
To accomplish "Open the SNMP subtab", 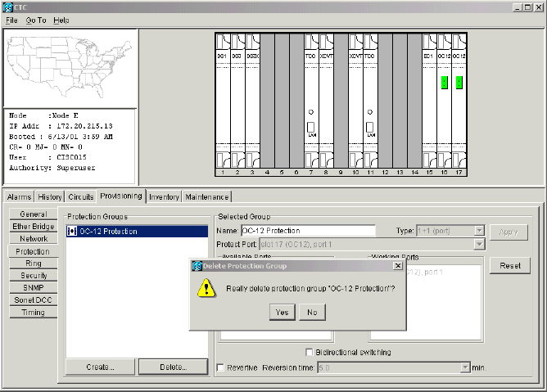I will tap(34, 288).
